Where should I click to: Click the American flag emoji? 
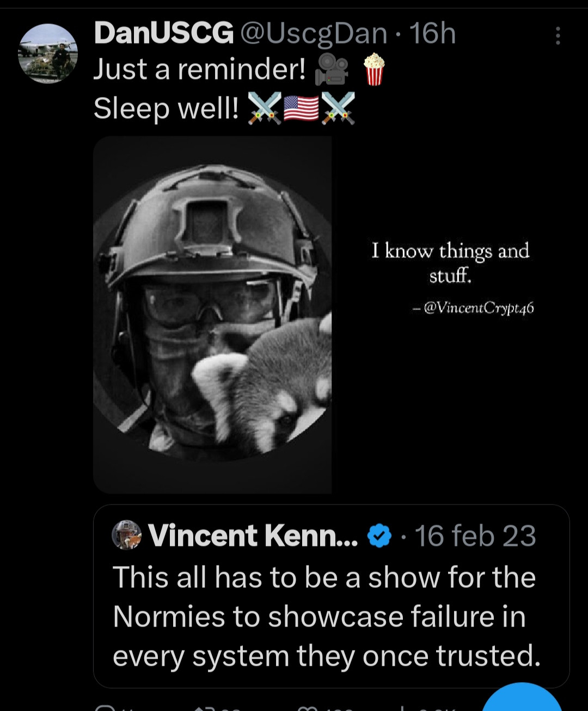tap(301, 107)
